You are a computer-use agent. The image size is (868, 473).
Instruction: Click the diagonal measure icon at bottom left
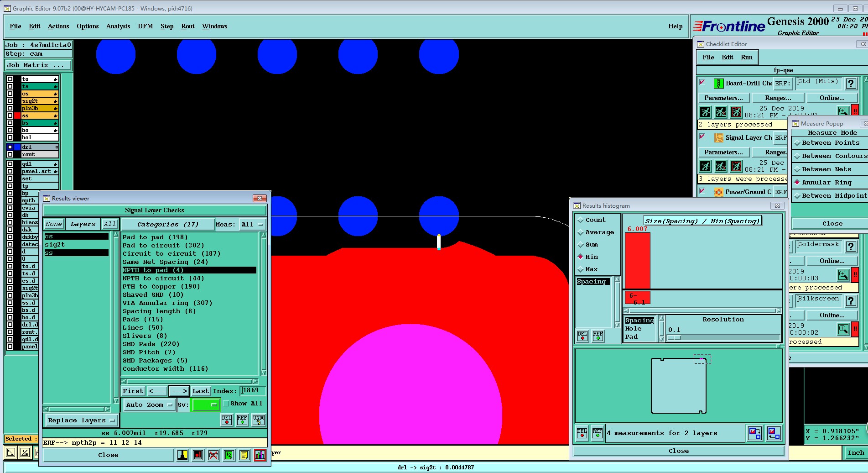(26, 453)
